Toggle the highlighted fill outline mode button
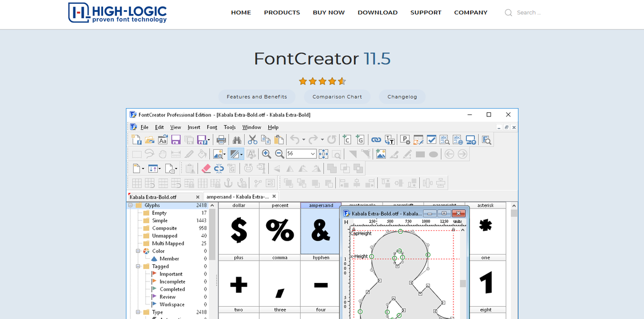The width and height of the screenshot is (644, 319). pyautogui.click(x=236, y=154)
